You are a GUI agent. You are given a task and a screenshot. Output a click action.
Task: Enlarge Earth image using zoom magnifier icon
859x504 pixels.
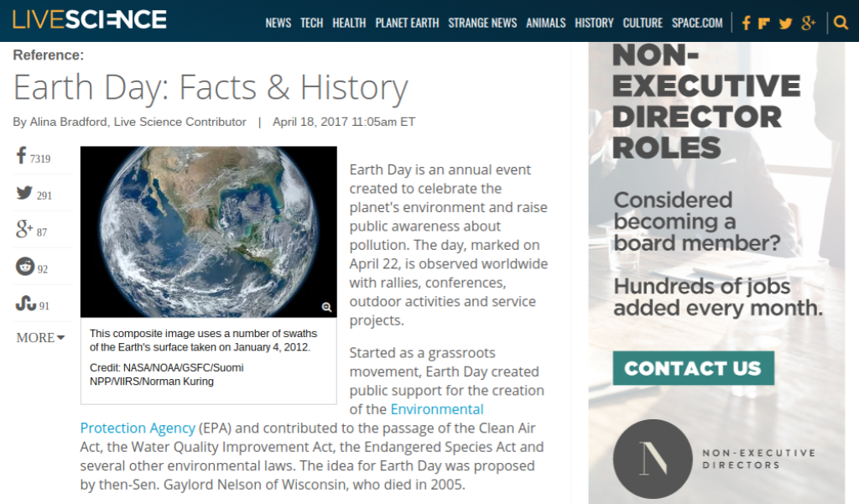point(326,307)
